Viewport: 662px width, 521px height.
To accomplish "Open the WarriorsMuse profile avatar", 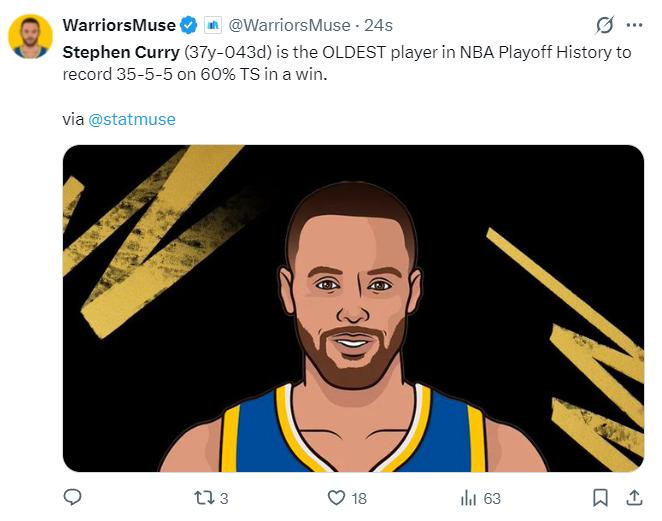I will [x=30, y=36].
